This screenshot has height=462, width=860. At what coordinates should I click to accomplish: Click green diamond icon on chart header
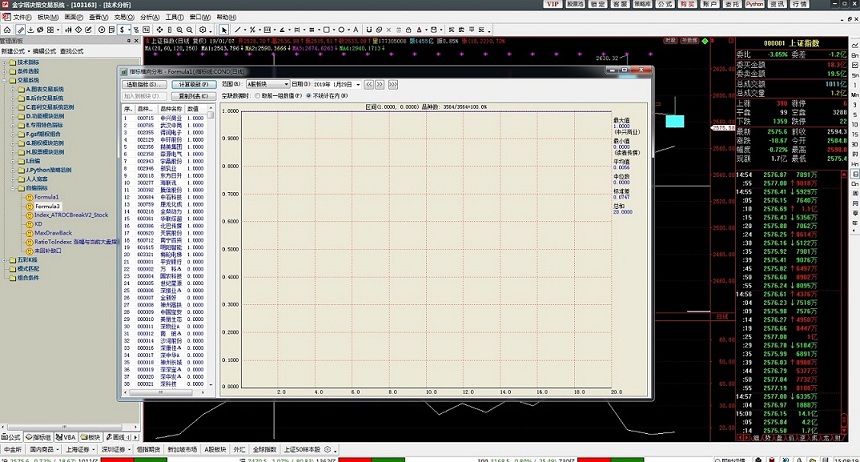(x=705, y=41)
